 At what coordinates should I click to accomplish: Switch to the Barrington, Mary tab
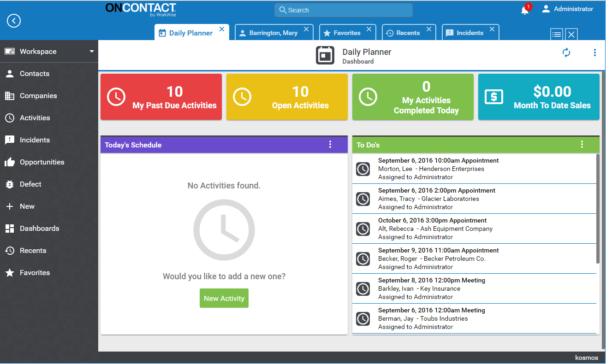[273, 33]
